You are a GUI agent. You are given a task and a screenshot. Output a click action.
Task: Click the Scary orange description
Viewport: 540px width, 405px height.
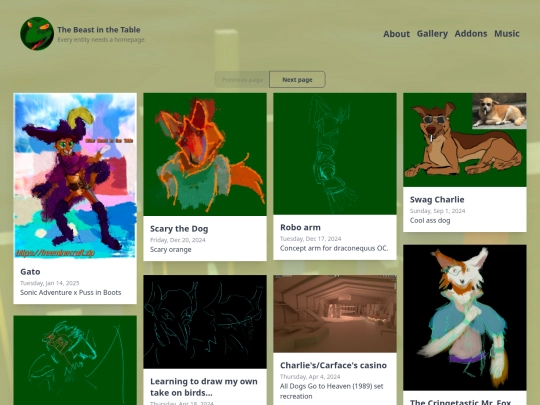click(170, 249)
